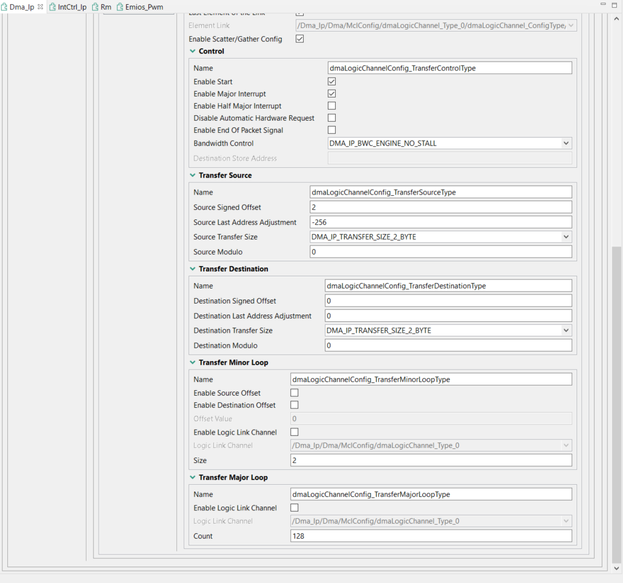
Task: Toggle Enable Major Interrupt checkbox
Action: pos(332,93)
